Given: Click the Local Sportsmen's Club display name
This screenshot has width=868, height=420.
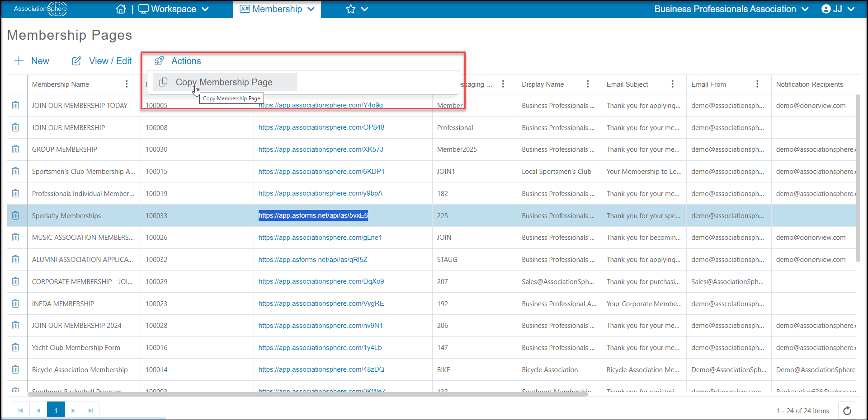Looking at the screenshot, I should pos(557,172).
